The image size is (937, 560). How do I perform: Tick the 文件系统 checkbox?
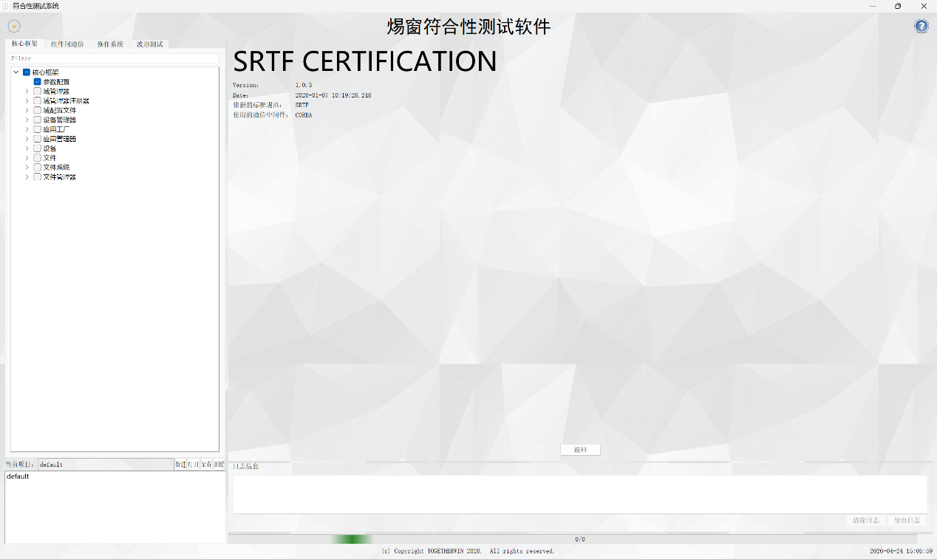click(x=37, y=168)
